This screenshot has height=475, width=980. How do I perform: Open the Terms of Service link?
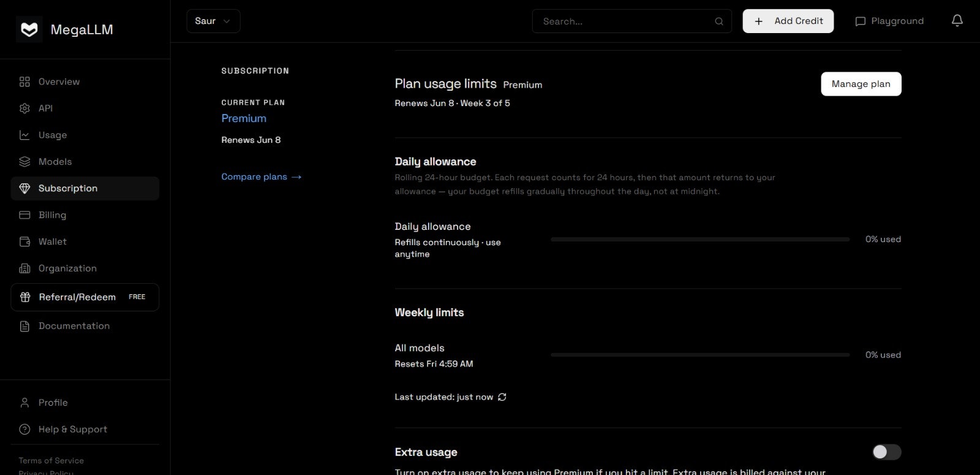click(51, 460)
